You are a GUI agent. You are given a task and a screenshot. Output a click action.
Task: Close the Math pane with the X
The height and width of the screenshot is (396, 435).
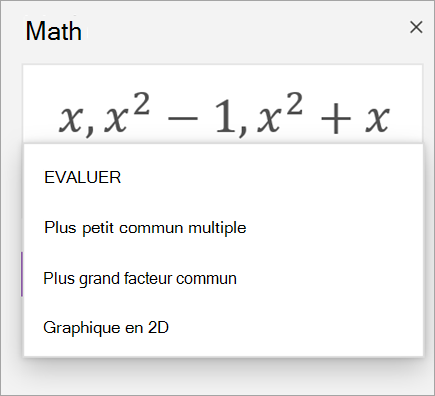[416, 27]
